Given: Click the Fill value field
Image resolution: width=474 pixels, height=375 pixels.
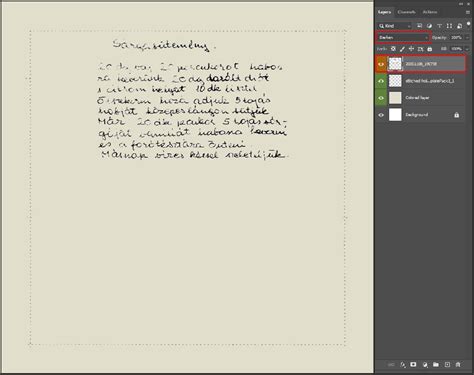Looking at the screenshot, I should 456,49.
